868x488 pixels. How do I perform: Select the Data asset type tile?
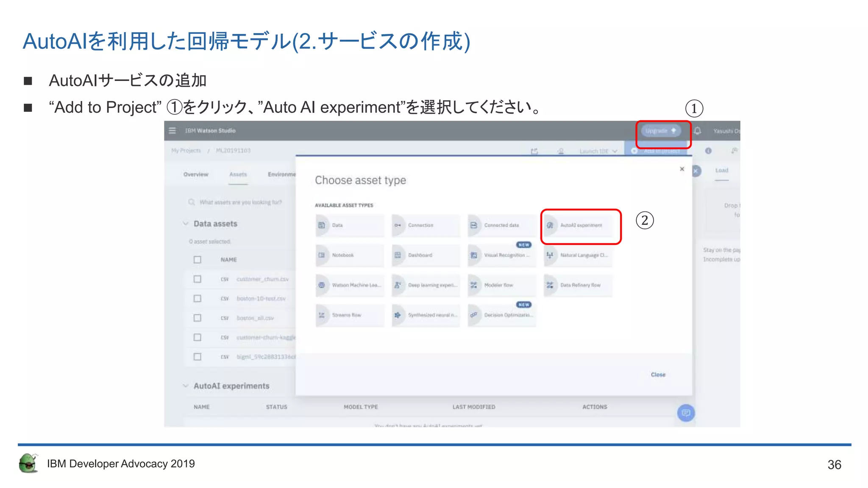(x=350, y=225)
